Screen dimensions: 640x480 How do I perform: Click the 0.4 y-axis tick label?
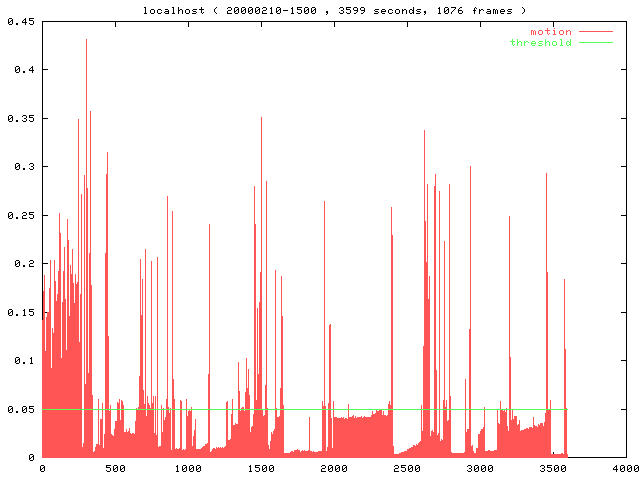point(24,69)
